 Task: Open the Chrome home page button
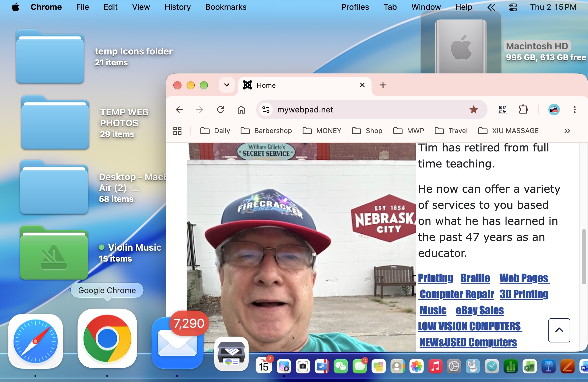[241, 110]
